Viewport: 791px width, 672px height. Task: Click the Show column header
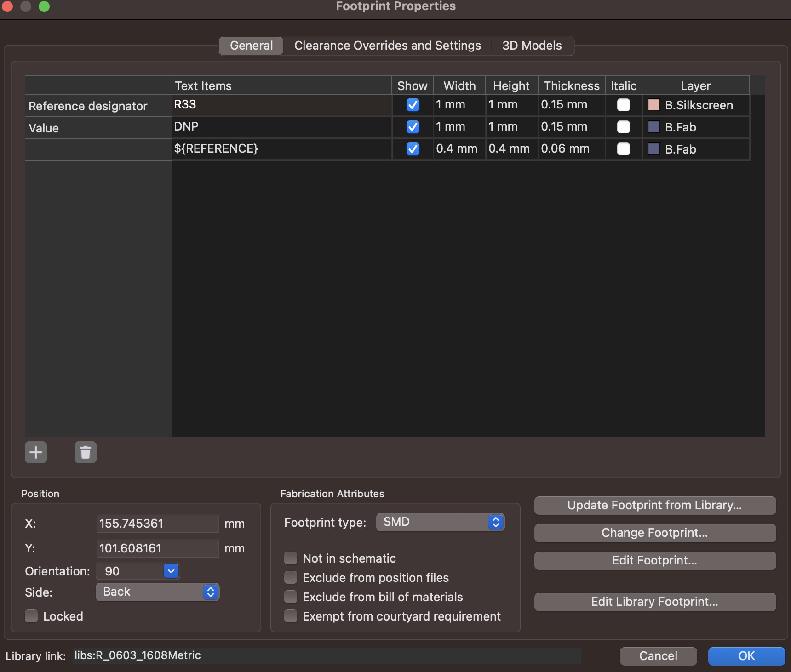[x=413, y=85]
